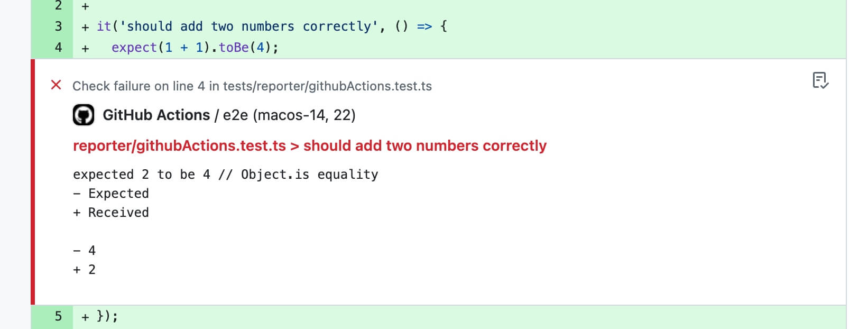Click the red failing test title heading
This screenshot has height=329, width=868.
tap(310, 145)
